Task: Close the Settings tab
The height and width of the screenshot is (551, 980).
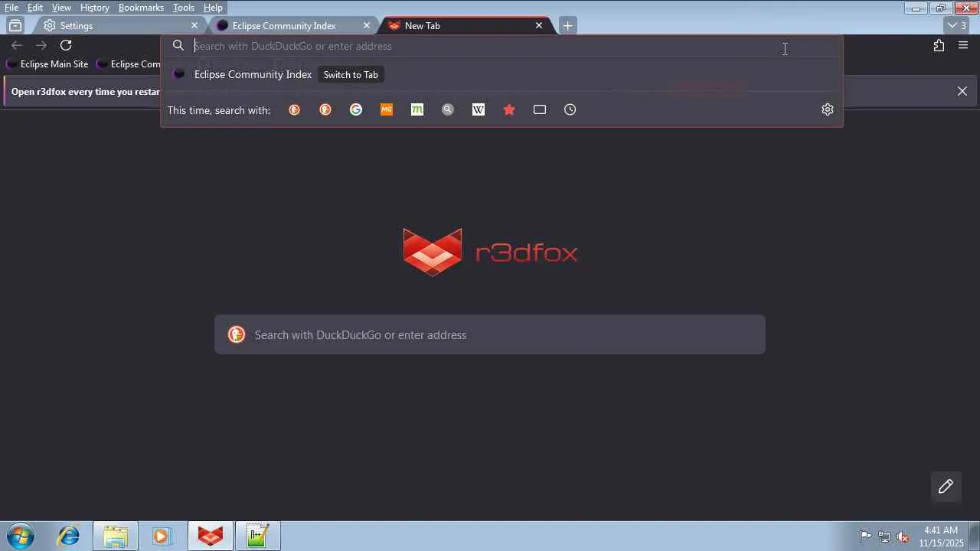Action: 194,25
